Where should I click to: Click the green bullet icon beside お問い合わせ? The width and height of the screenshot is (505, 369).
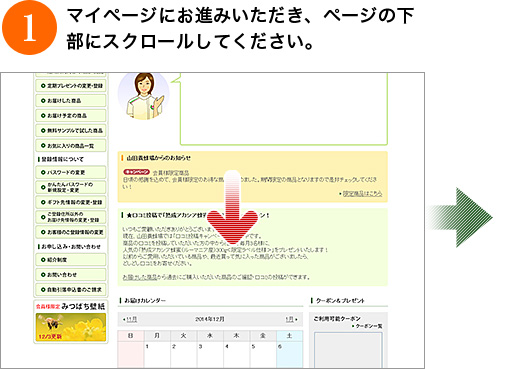tap(43, 275)
